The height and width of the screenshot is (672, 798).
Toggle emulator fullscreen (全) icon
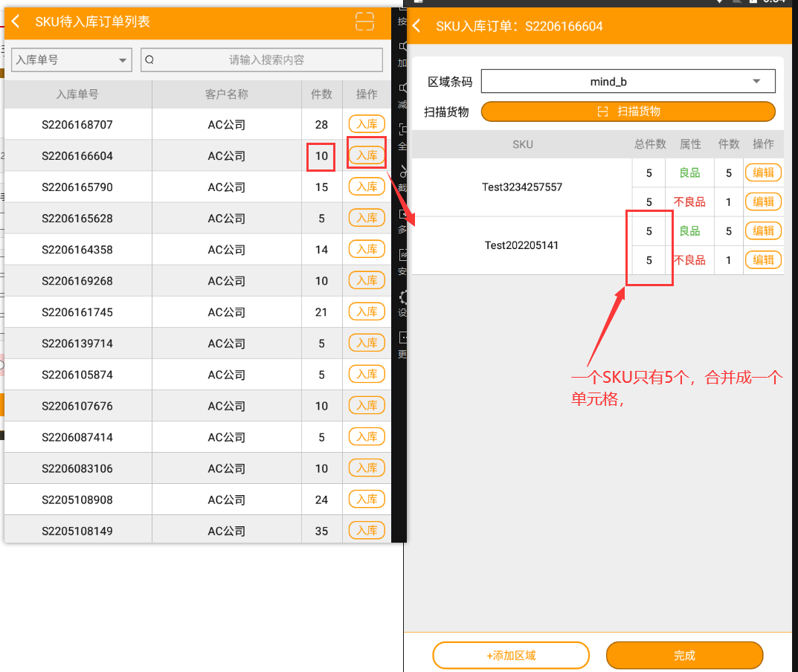pos(402,130)
